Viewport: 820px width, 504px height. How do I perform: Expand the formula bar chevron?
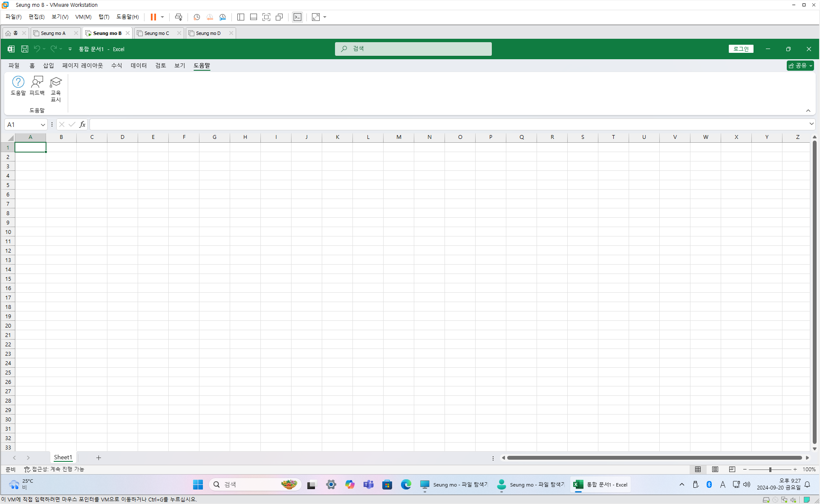[x=811, y=124]
